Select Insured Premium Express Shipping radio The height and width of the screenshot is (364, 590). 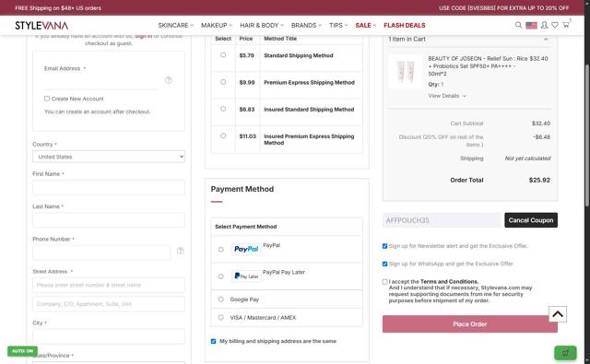pos(223,135)
